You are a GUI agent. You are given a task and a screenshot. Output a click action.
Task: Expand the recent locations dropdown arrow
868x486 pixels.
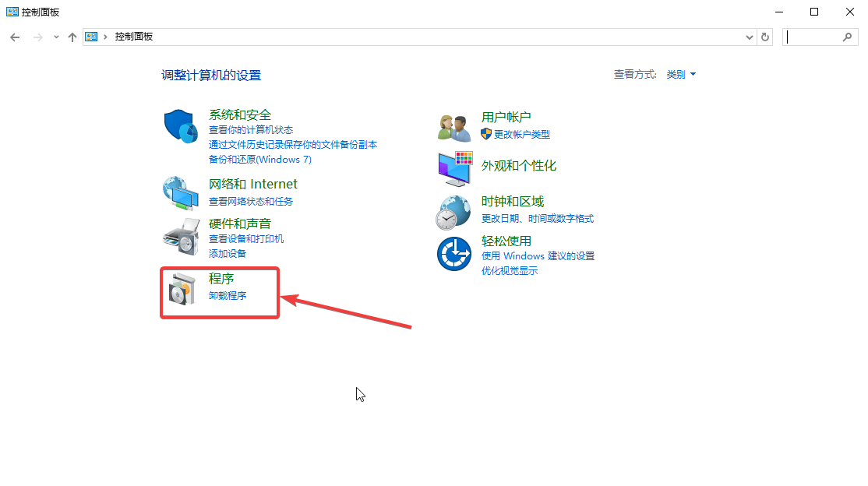(x=56, y=37)
